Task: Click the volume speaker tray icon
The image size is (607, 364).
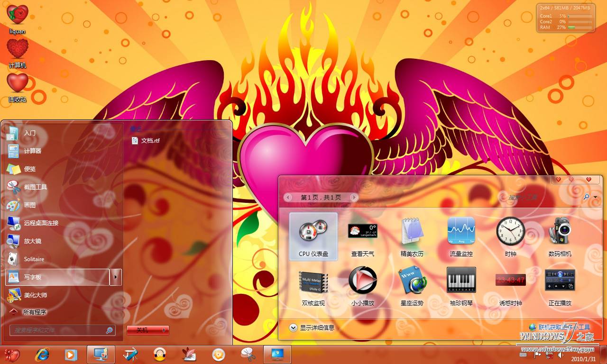Action: (561, 355)
